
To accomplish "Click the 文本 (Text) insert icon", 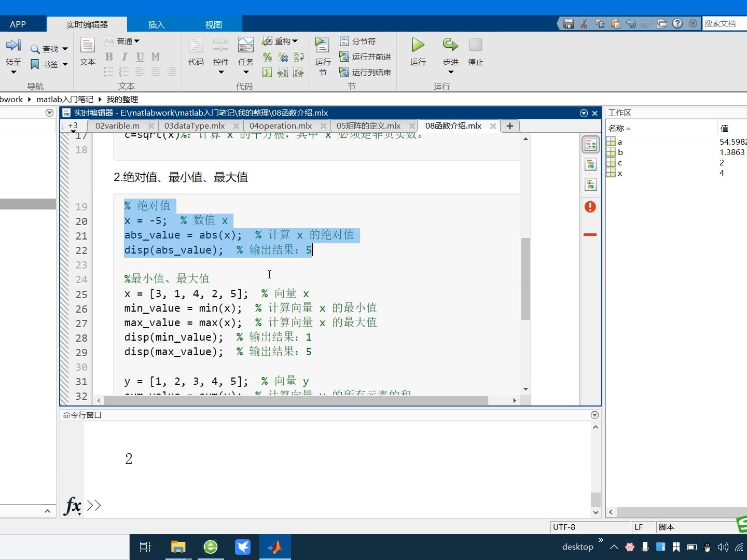I will click(x=88, y=46).
